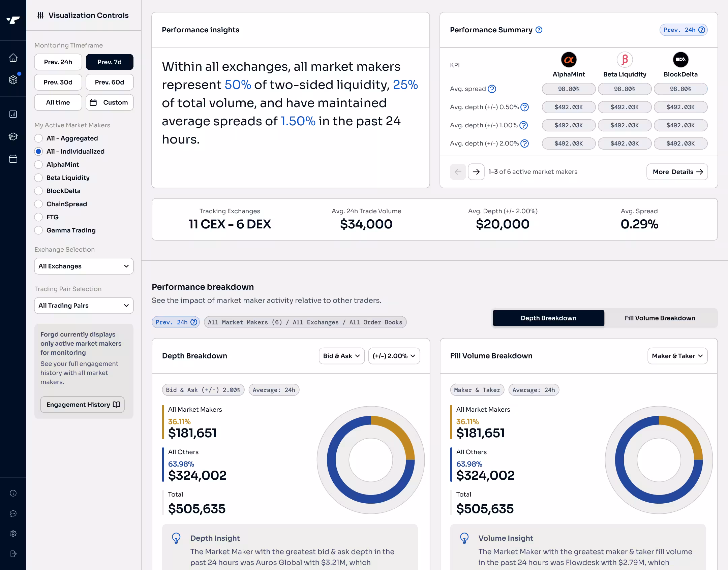Click the calendar icon in left sidebar
Screen dimensions: 728x570
point(13,159)
